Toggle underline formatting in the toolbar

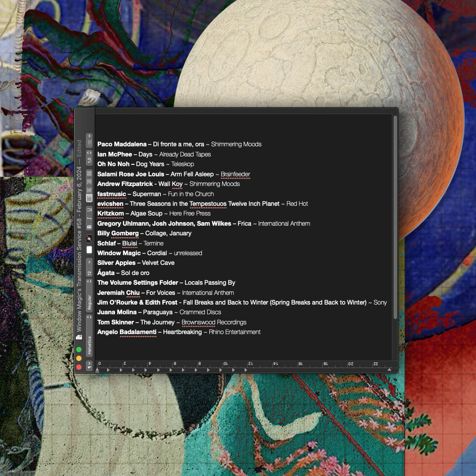(x=89, y=210)
